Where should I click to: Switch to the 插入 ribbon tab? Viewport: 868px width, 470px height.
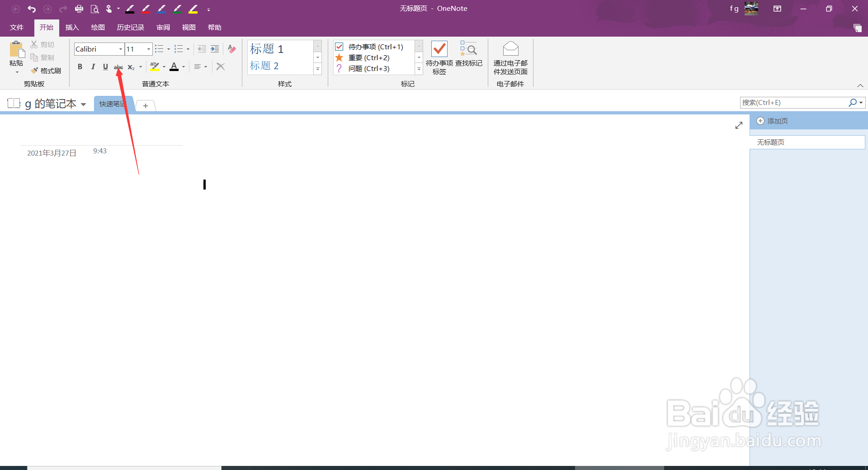pyautogui.click(x=72, y=28)
